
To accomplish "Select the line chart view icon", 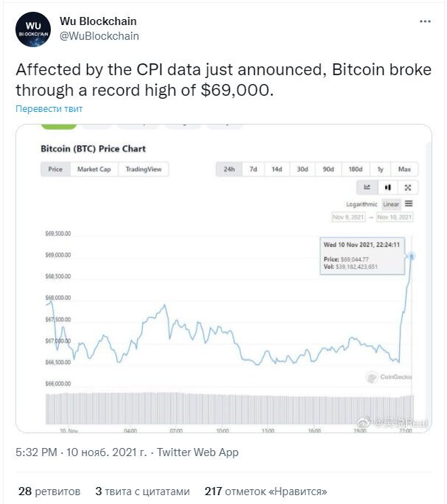I will coord(367,187).
